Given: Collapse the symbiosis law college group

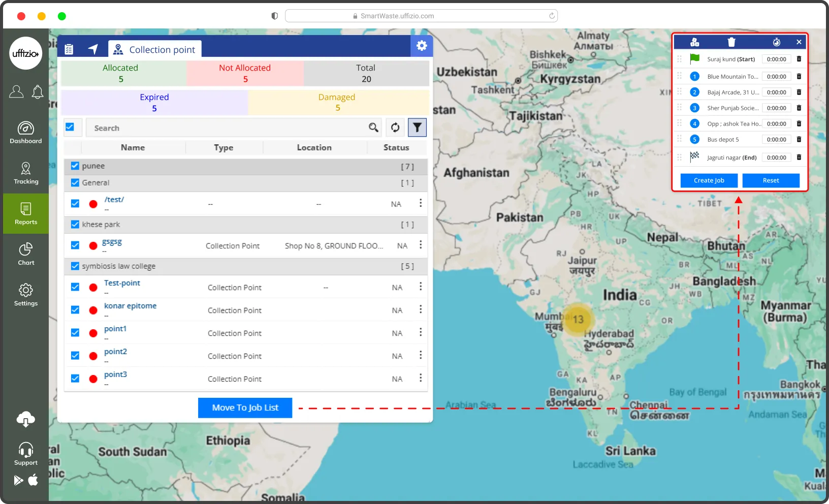Looking at the screenshot, I should point(119,266).
